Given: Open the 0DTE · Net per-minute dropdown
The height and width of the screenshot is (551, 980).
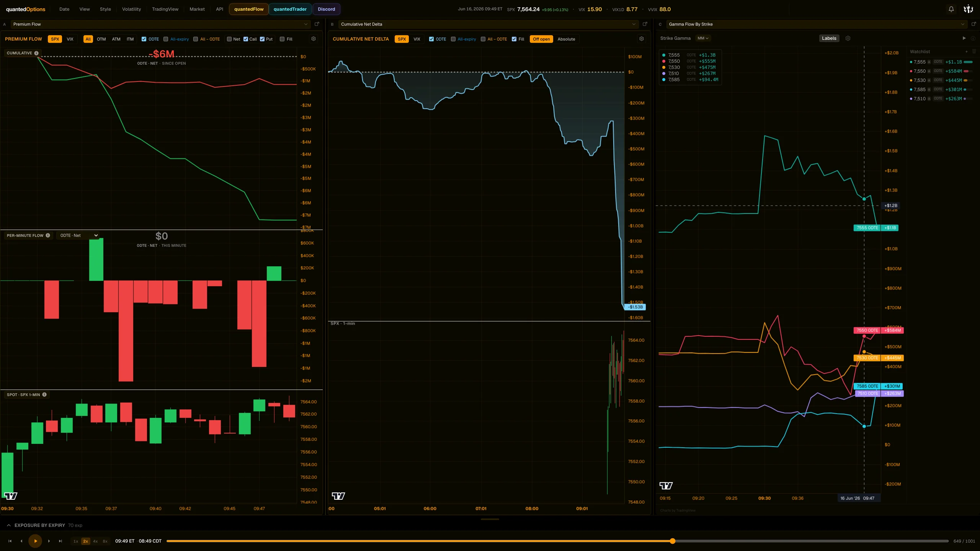Looking at the screenshot, I should click(x=79, y=235).
